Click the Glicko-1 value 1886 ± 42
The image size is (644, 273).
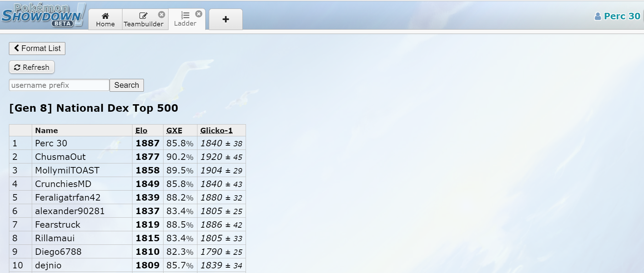221,225
